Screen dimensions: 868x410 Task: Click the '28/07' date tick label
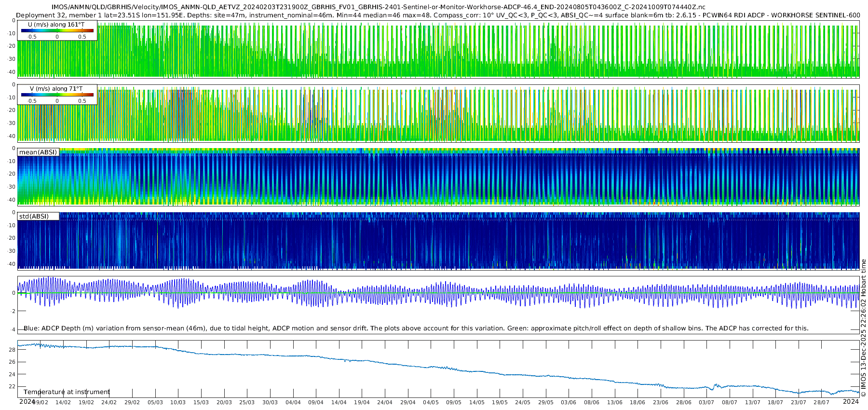click(x=822, y=403)
